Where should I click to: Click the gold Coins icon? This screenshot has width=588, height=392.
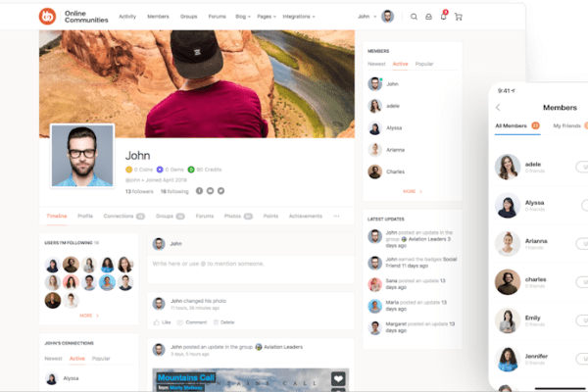coord(128,170)
